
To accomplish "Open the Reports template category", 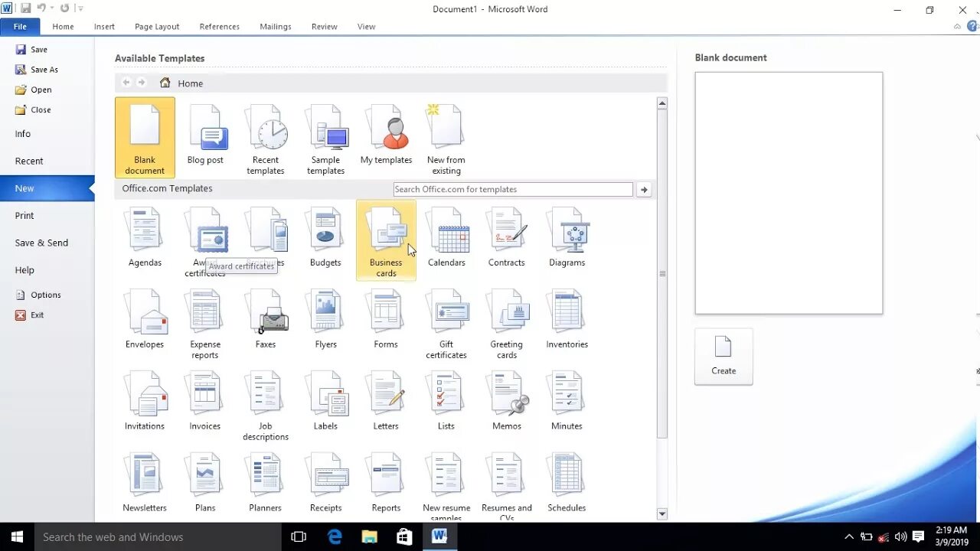I will pos(386,484).
